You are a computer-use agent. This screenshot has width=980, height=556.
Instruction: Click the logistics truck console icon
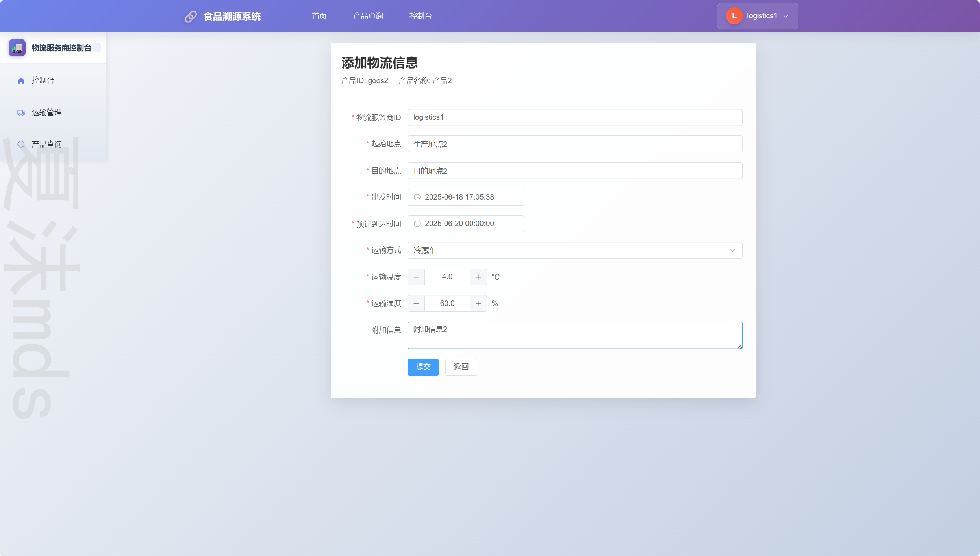tap(17, 48)
